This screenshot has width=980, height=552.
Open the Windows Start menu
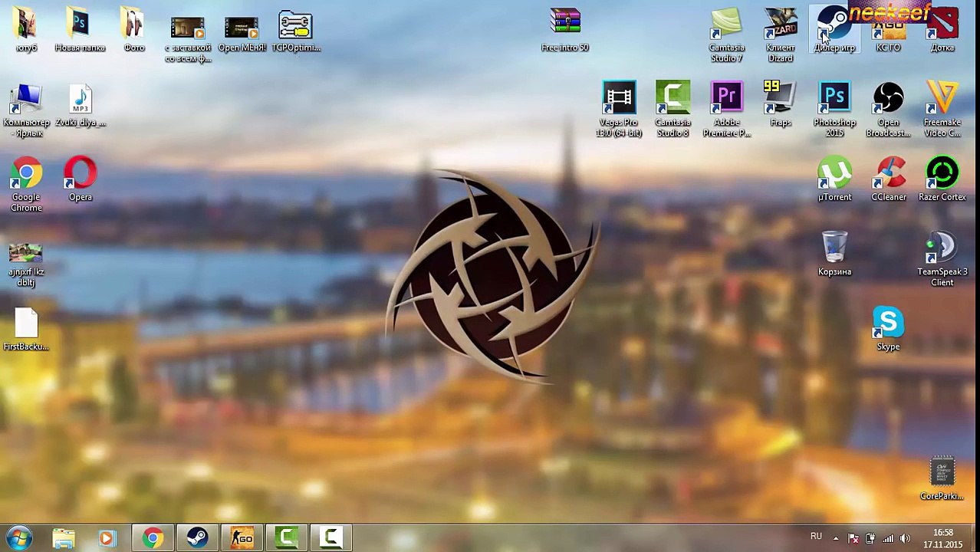pos(19,538)
